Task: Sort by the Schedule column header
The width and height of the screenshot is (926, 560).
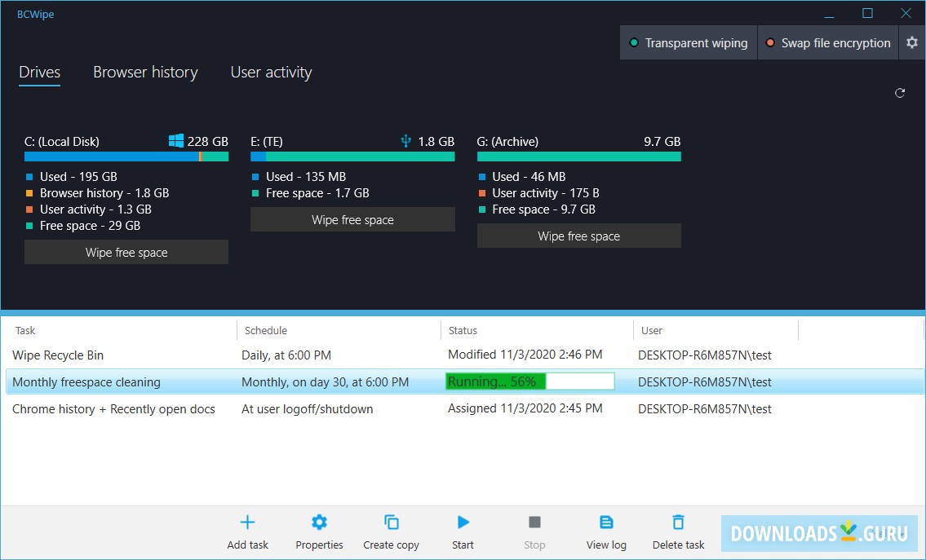Action: 266,330
